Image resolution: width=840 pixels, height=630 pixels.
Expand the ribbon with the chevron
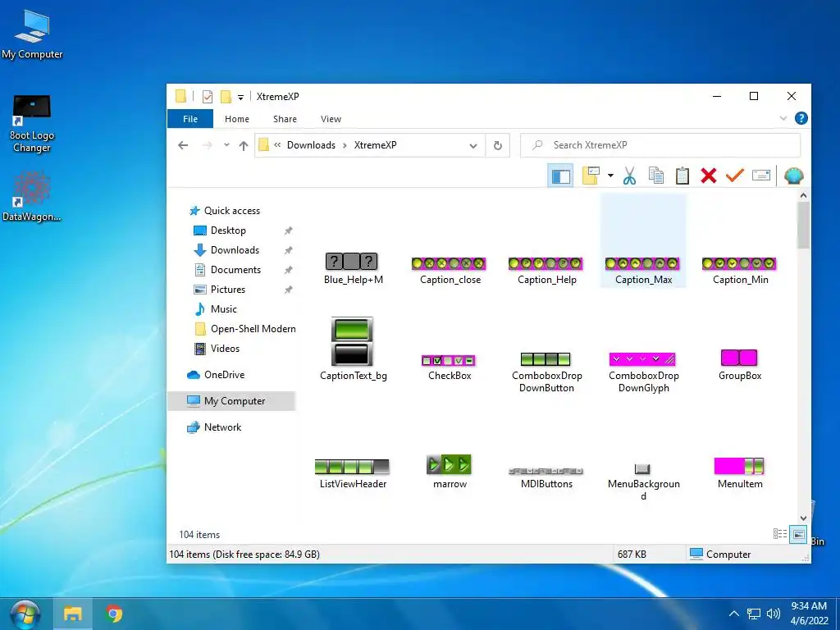click(783, 118)
